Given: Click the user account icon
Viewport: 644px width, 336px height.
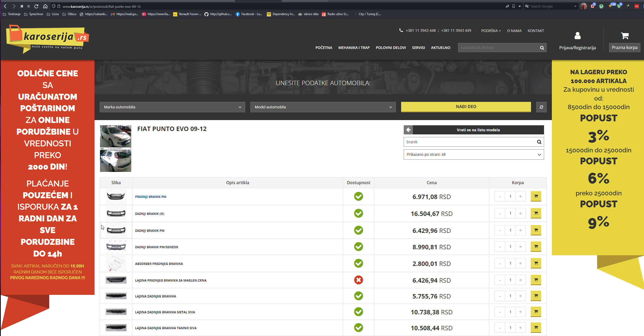Looking at the screenshot, I should tap(577, 36).
